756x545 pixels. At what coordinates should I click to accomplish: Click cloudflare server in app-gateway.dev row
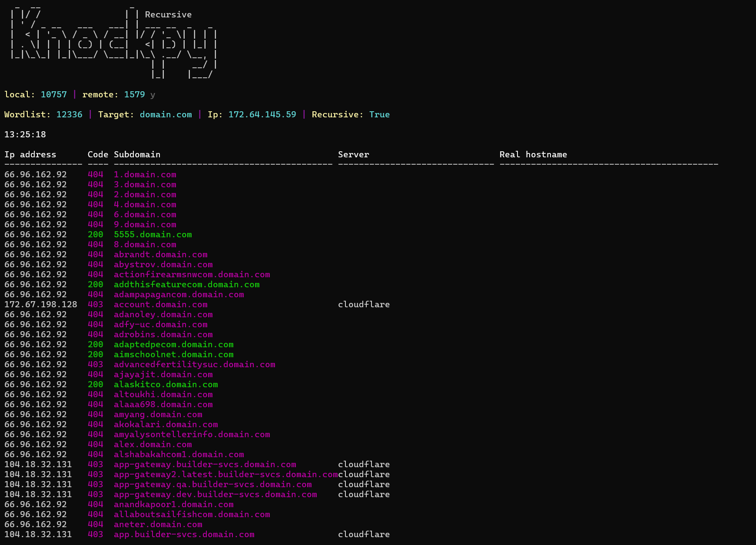click(x=364, y=494)
